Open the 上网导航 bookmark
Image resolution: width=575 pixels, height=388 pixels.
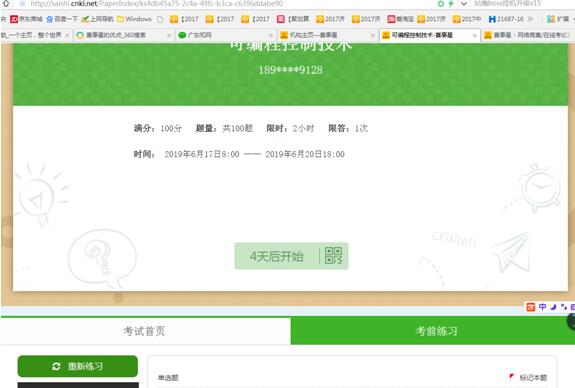[x=98, y=19]
